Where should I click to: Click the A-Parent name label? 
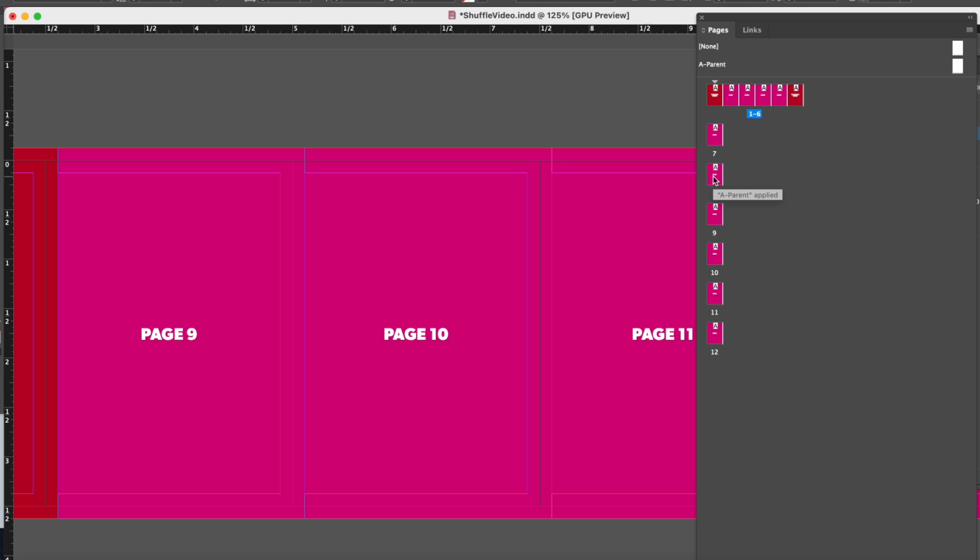coord(712,64)
